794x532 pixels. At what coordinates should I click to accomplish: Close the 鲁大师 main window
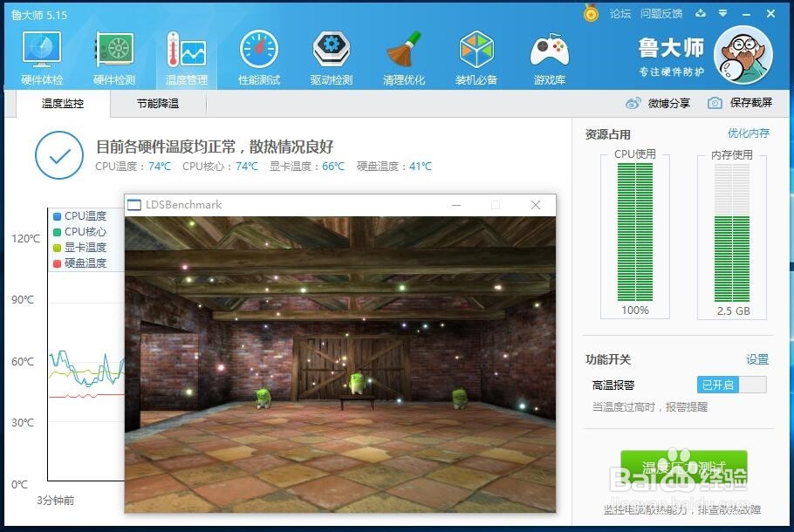click(770, 14)
